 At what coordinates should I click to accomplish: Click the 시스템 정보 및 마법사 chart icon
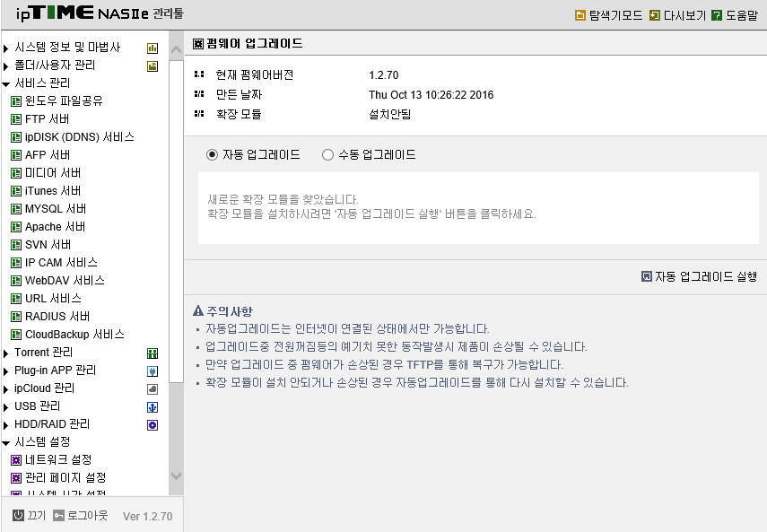click(x=153, y=48)
